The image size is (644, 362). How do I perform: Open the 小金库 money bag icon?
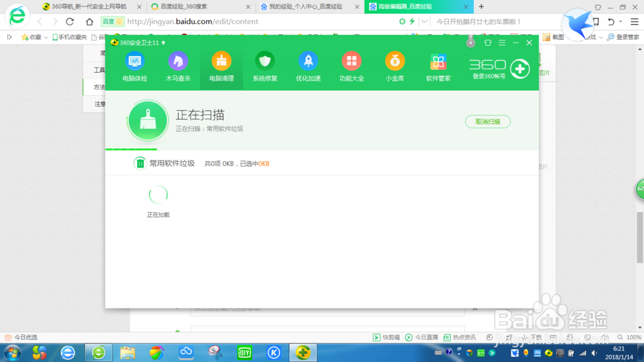395,66
